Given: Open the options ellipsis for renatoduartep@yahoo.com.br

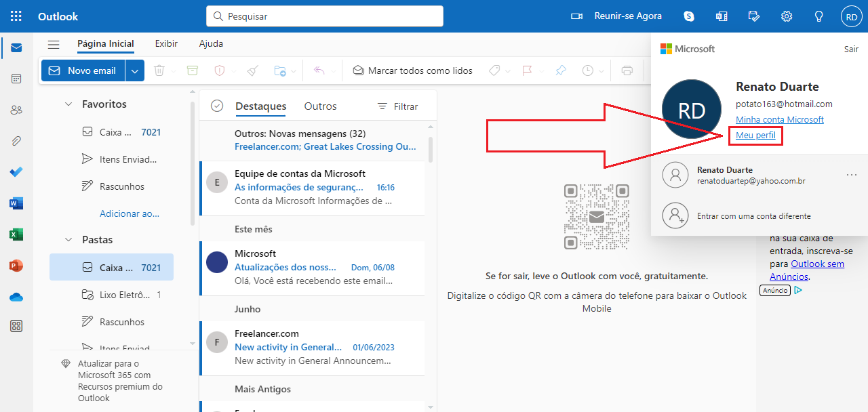Looking at the screenshot, I should point(852,175).
